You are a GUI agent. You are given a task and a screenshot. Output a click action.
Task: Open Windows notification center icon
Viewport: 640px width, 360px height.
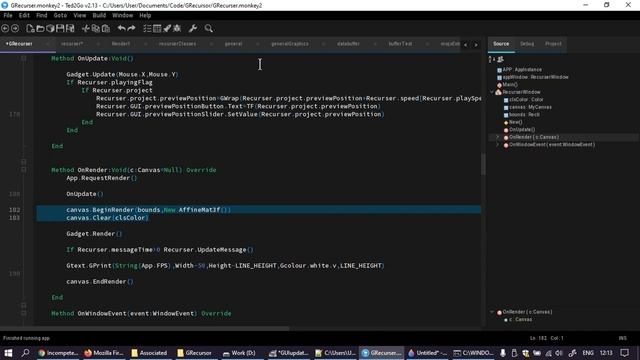click(624, 353)
